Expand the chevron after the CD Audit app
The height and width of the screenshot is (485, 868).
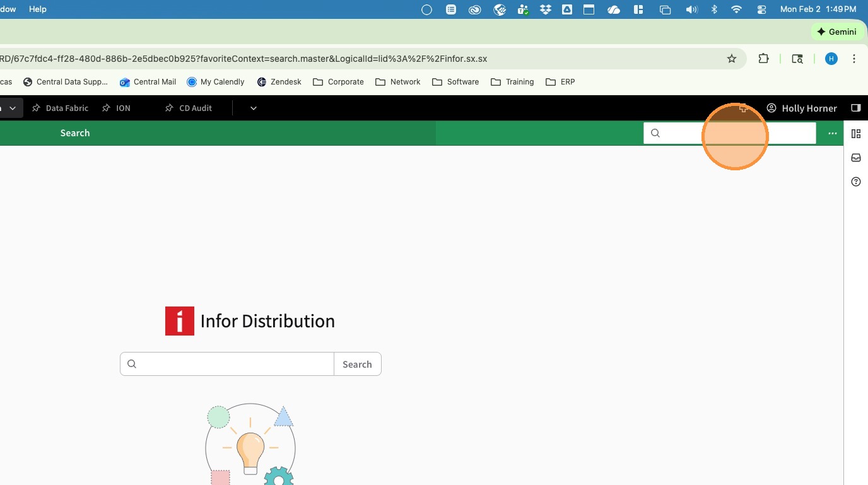point(254,108)
